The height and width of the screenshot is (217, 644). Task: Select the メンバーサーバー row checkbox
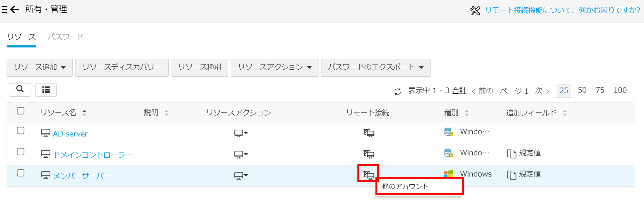[x=21, y=173]
